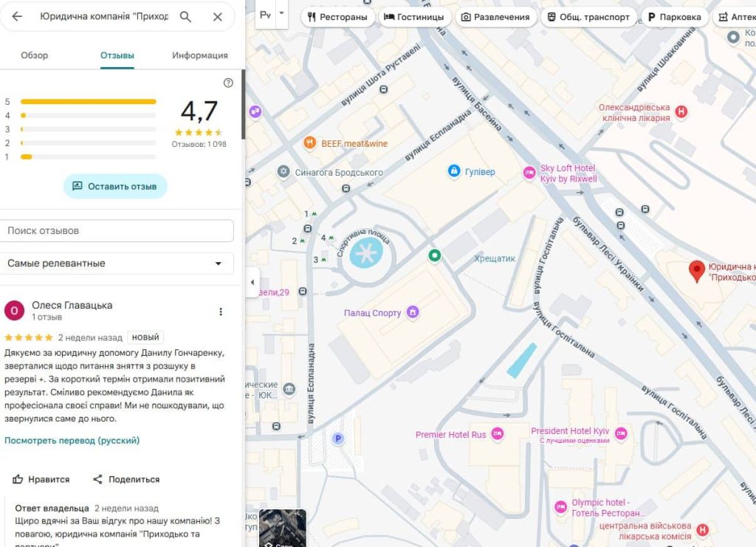Click bus stop icon below Синагога Бродського
Image resolution: width=756 pixels, height=547 pixels.
pyautogui.click(x=346, y=189)
